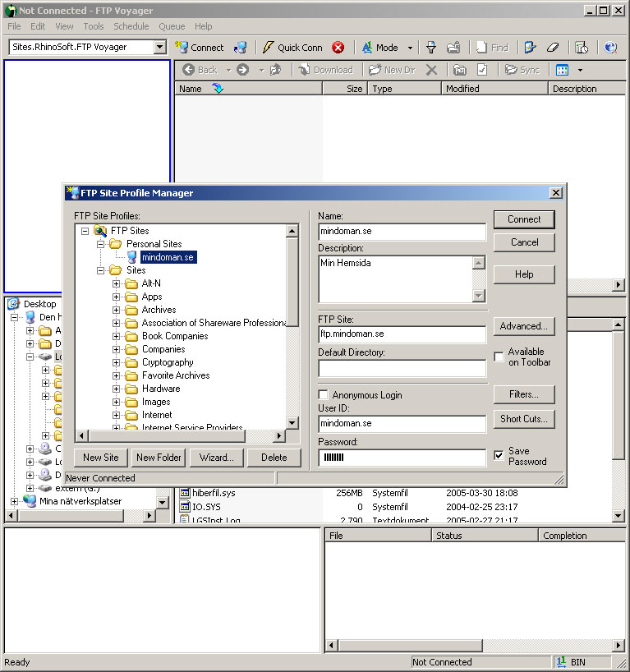
Task: Click the site manager computers icon beside Connect
Action: 241,47
